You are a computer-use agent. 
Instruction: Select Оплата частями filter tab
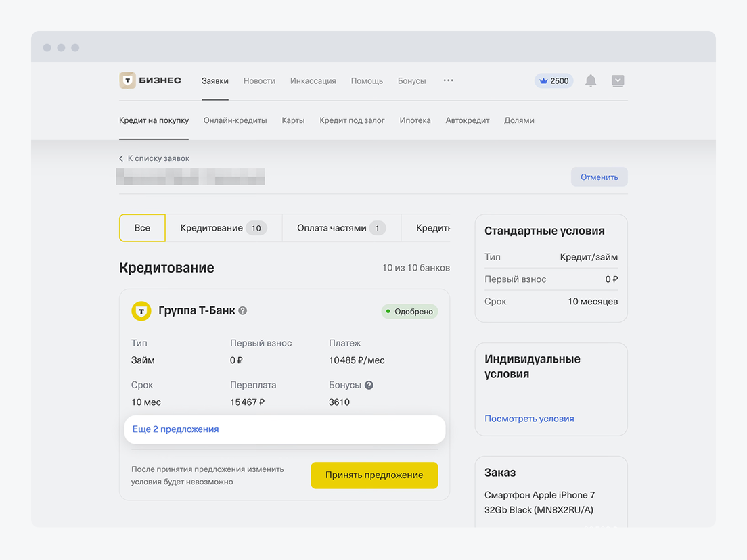tap(341, 228)
